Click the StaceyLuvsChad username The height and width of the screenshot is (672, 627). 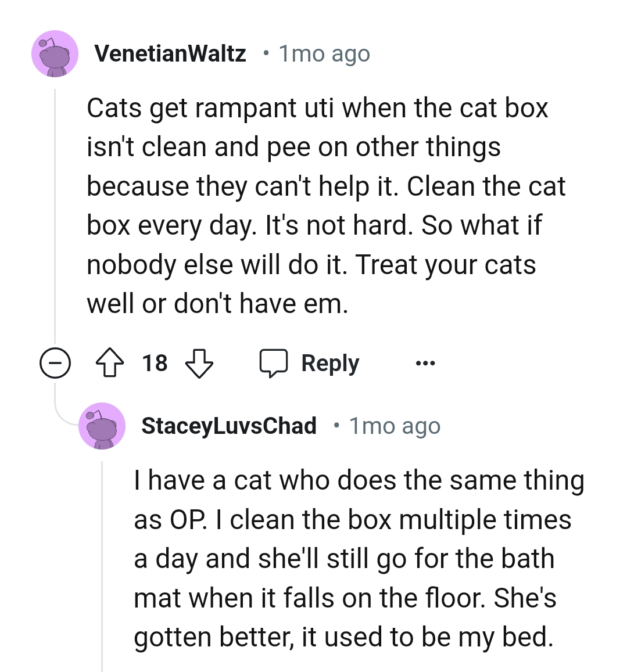[229, 426]
